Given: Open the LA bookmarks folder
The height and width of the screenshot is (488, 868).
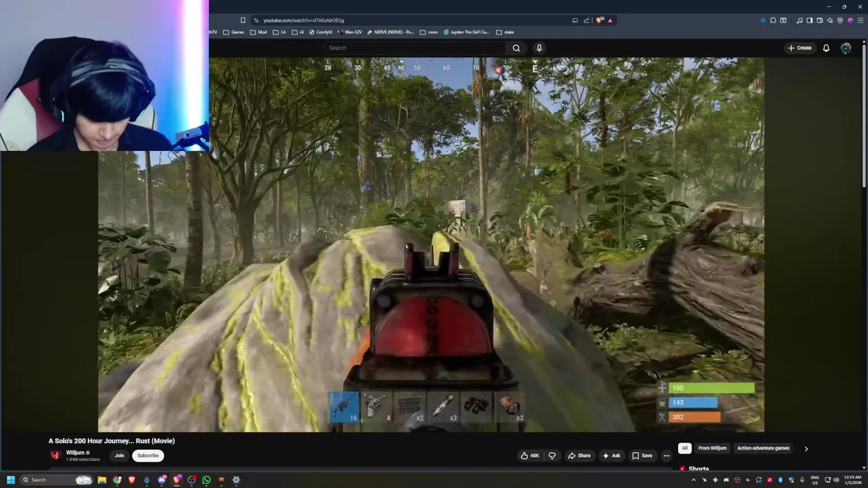Looking at the screenshot, I should 279,32.
